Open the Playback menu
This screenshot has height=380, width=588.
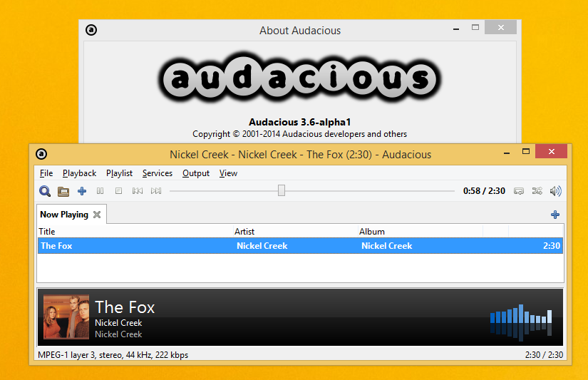coord(80,173)
